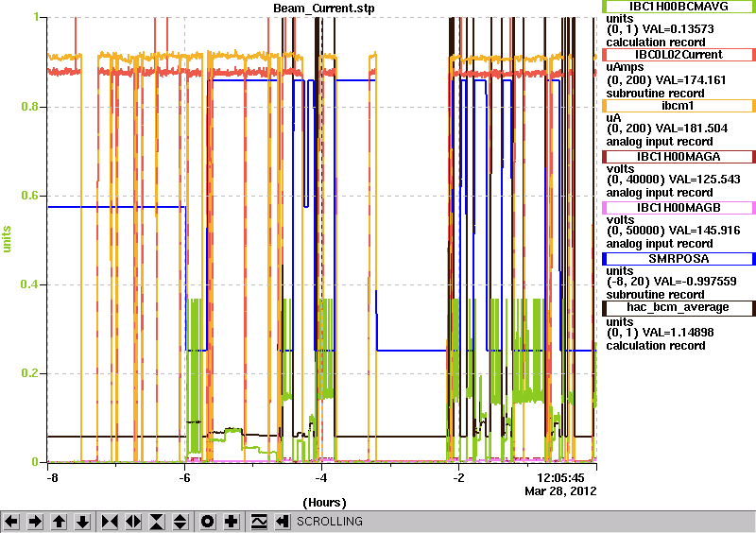Click the 'calculation record' text under hac_bcm_average
The width and height of the screenshot is (756, 533).
pos(656,345)
